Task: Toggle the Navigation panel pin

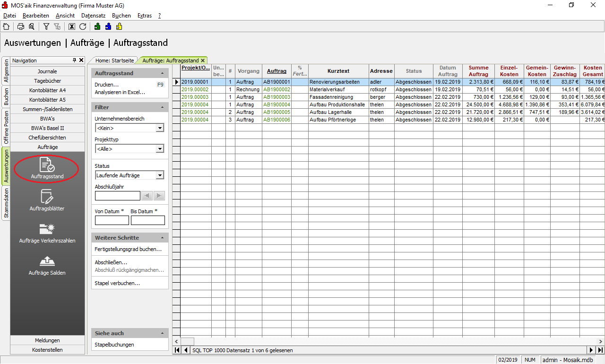Action: click(x=74, y=61)
